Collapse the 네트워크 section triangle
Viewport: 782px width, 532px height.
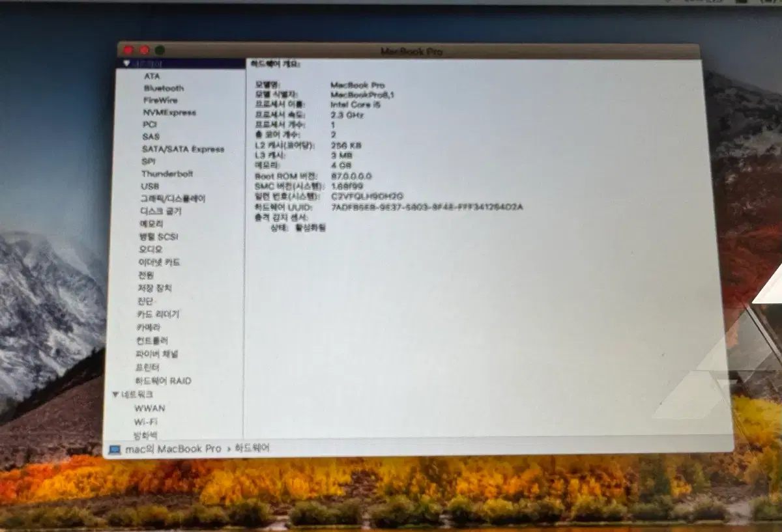click(115, 395)
